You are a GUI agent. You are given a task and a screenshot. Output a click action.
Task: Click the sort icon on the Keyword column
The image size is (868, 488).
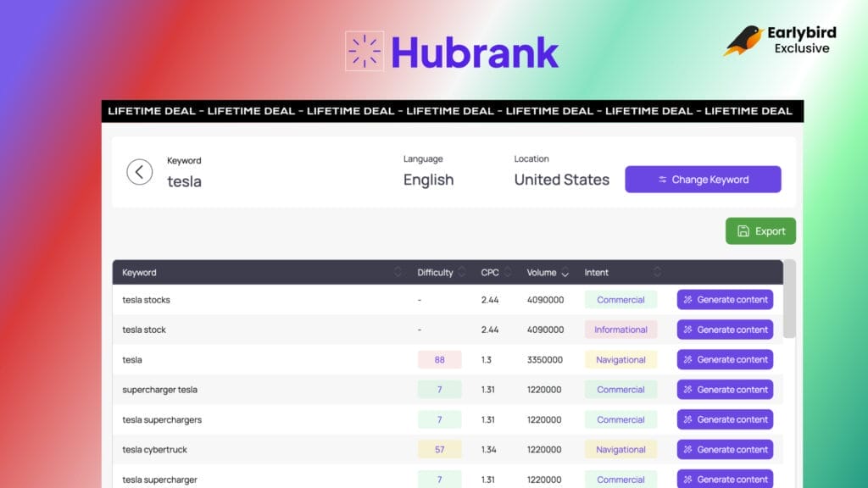coord(398,272)
